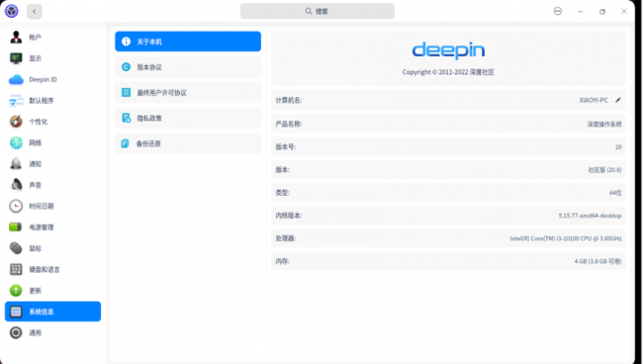Click the 4 GB memory value
This screenshot has height=364, width=643.
597,261
